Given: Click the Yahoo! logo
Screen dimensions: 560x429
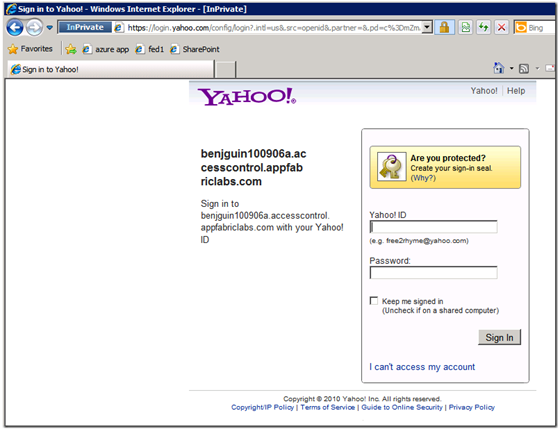Looking at the screenshot, I should [247, 96].
